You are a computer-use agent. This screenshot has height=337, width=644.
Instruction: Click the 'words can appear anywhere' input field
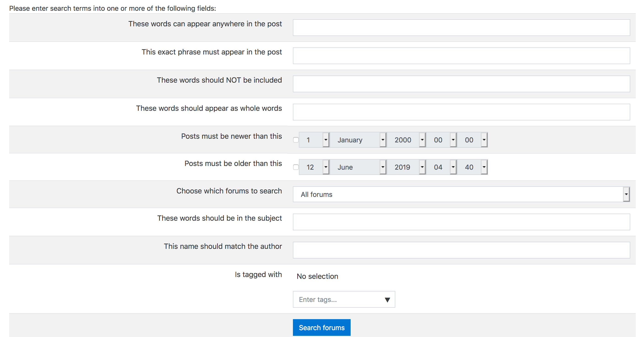coord(461,27)
